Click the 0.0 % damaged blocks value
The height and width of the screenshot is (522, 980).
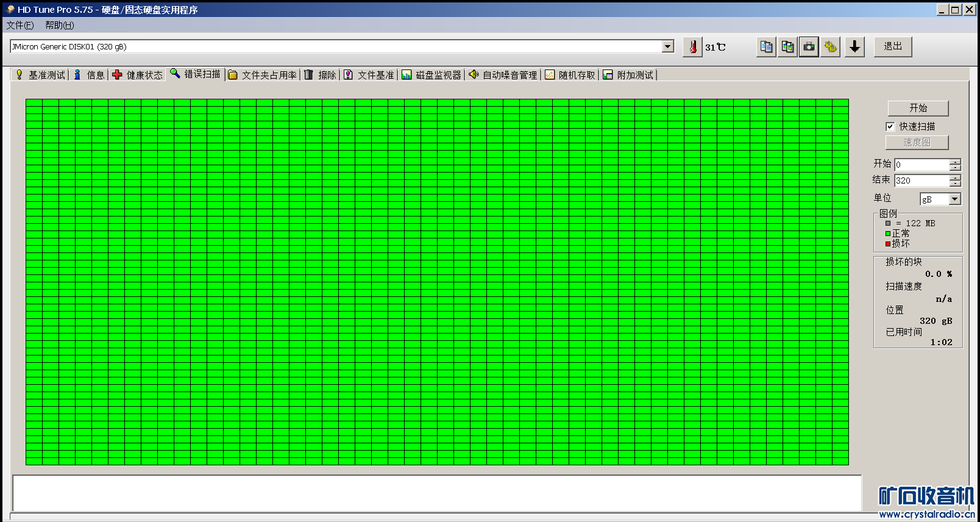point(939,274)
